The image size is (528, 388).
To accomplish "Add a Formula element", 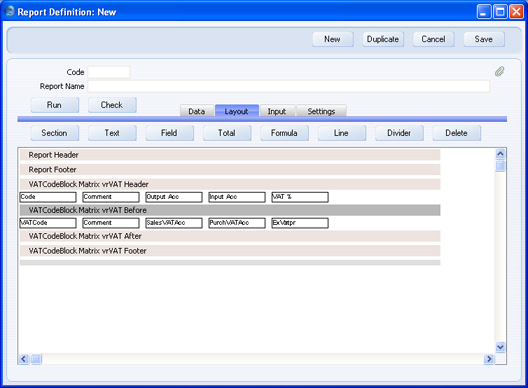I will 284,133.
